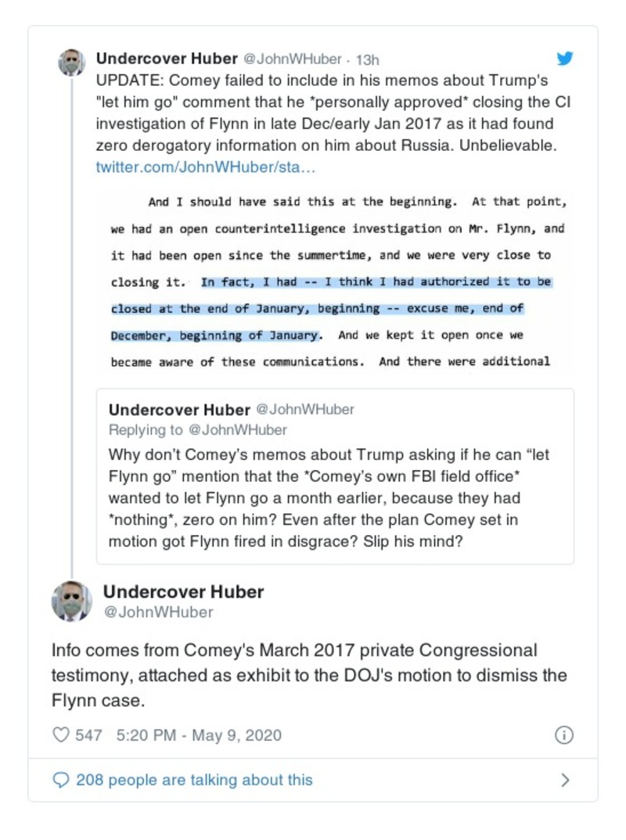Click the lower Undercover Huber avatar
The height and width of the screenshot is (840, 626).
click(x=71, y=600)
